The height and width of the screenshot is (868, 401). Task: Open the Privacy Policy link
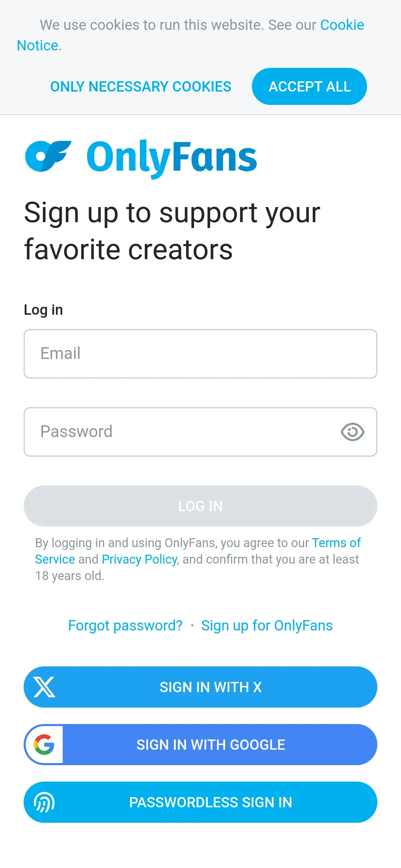tap(139, 559)
